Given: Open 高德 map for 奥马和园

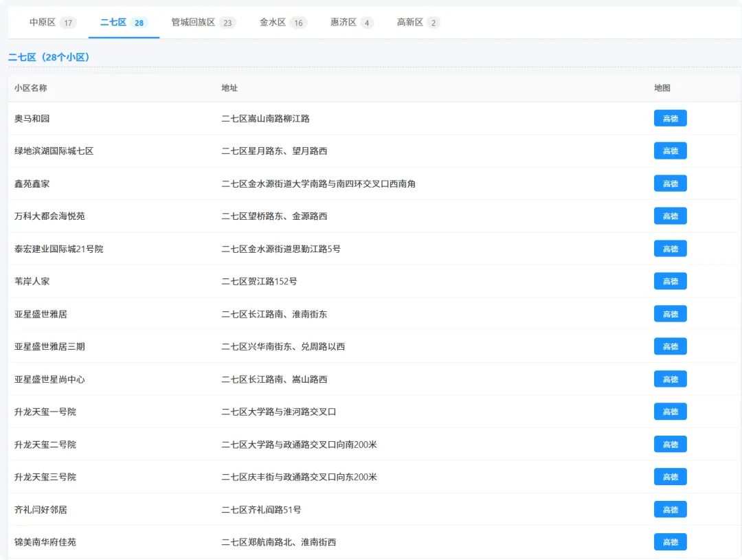Looking at the screenshot, I should tap(670, 118).
